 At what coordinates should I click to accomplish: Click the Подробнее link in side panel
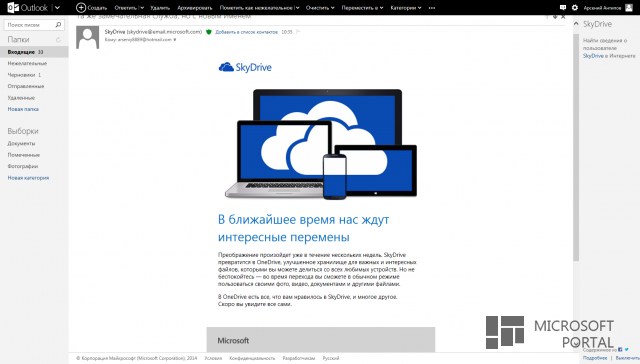[x=595, y=358]
